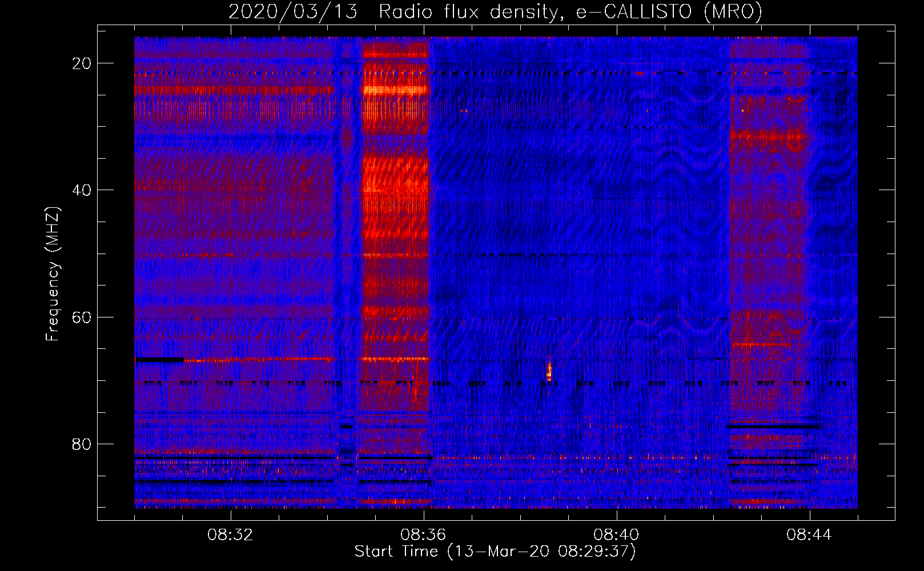This screenshot has height=571, width=924.
Task: Click the '08:32' time tick label
Action: pyautogui.click(x=231, y=535)
